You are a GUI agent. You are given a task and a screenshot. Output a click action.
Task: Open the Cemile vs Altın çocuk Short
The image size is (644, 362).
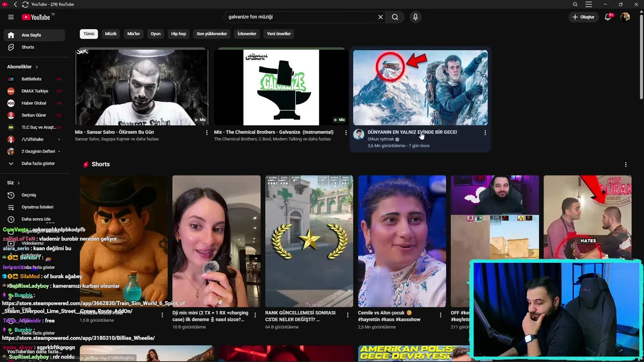pyautogui.click(x=402, y=241)
